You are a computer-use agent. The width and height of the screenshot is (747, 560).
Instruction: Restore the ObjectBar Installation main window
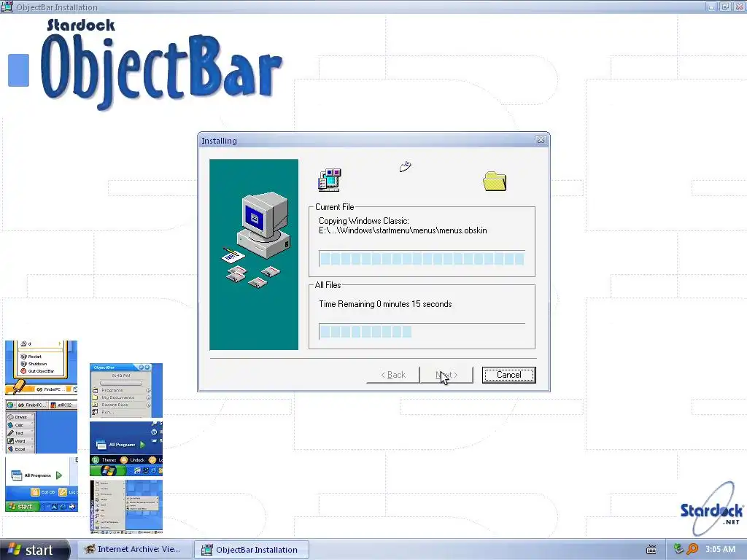coord(724,7)
